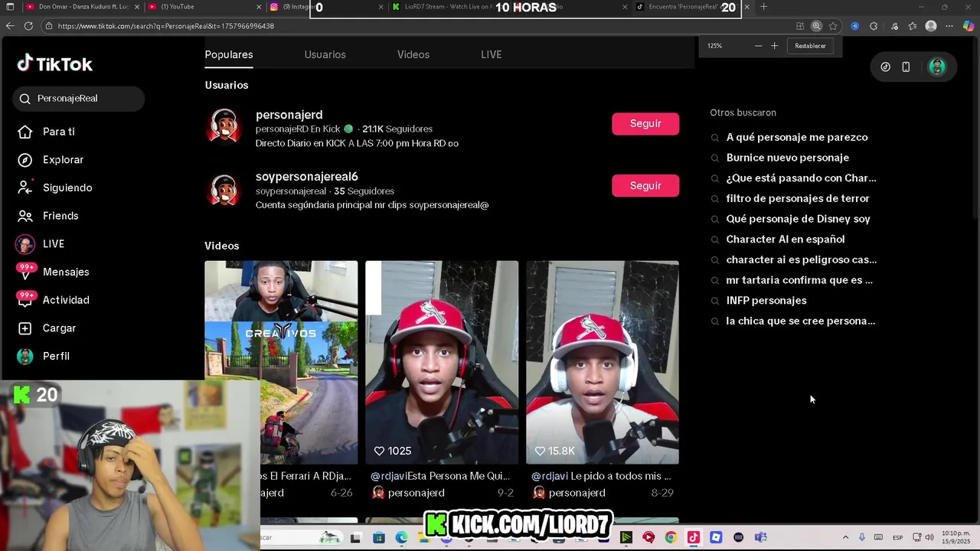Screen dimensions: 980x551
Task: Reload the page with refresh icon
Action: coord(28,26)
